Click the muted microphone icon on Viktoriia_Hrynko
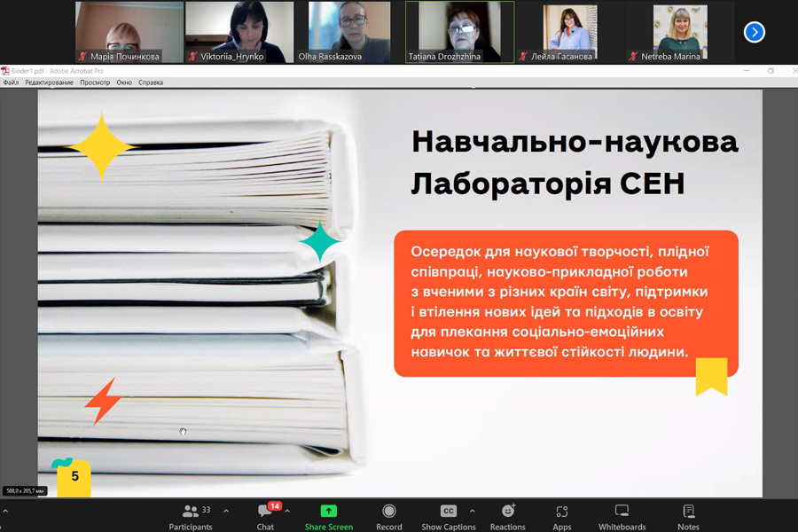This screenshot has width=798, height=532. point(192,57)
